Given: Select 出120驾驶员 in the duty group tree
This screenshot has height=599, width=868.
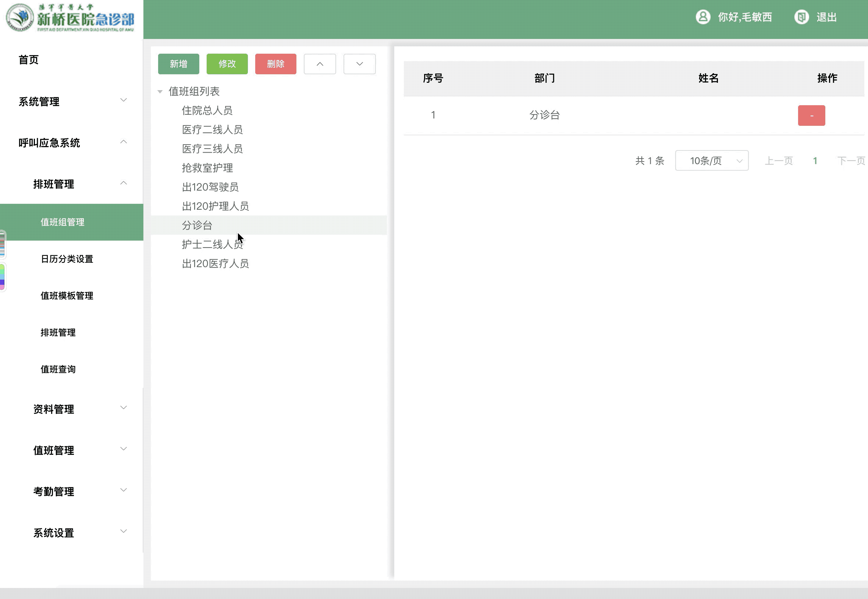Looking at the screenshot, I should 210,187.
